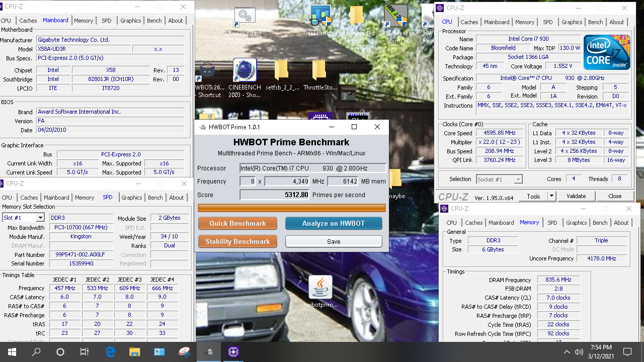This screenshot has width=644, height=362.
Task: Select the Core Voltage value 1.552 V
Action: point(562,66)
